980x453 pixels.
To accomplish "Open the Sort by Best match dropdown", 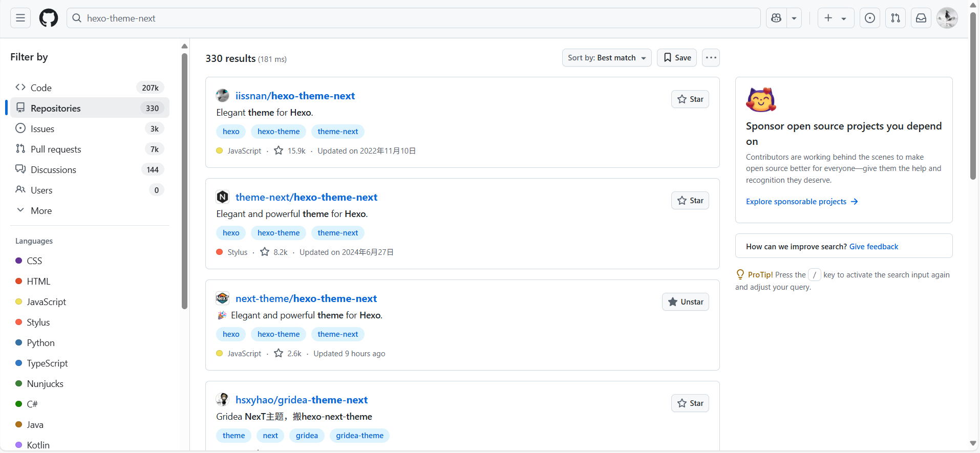I will point(606,58).
